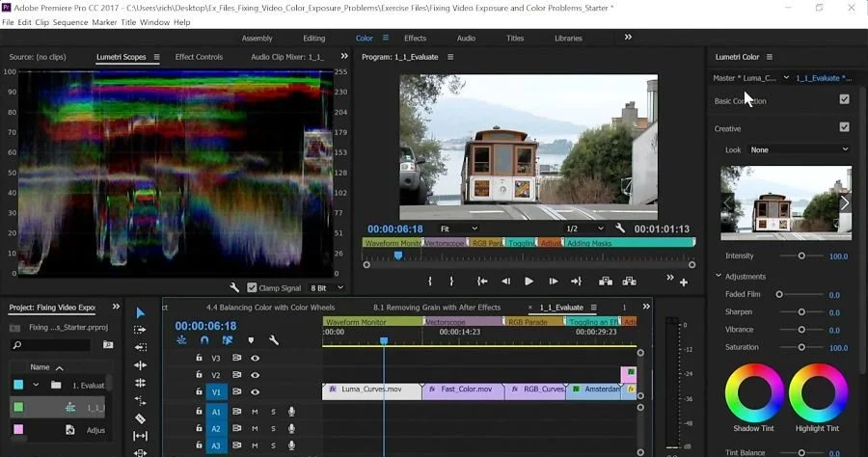
Task: Click the Go to In point button
Action: tap(482, 282)
